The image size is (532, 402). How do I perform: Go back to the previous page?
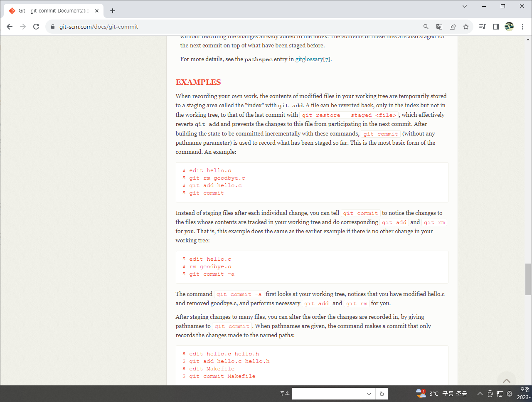pyautogui.click(x=10, y=27)
